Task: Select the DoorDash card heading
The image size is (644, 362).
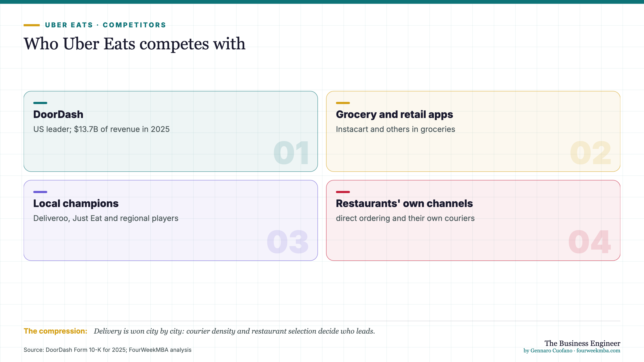Action: [x=58, y=114]
